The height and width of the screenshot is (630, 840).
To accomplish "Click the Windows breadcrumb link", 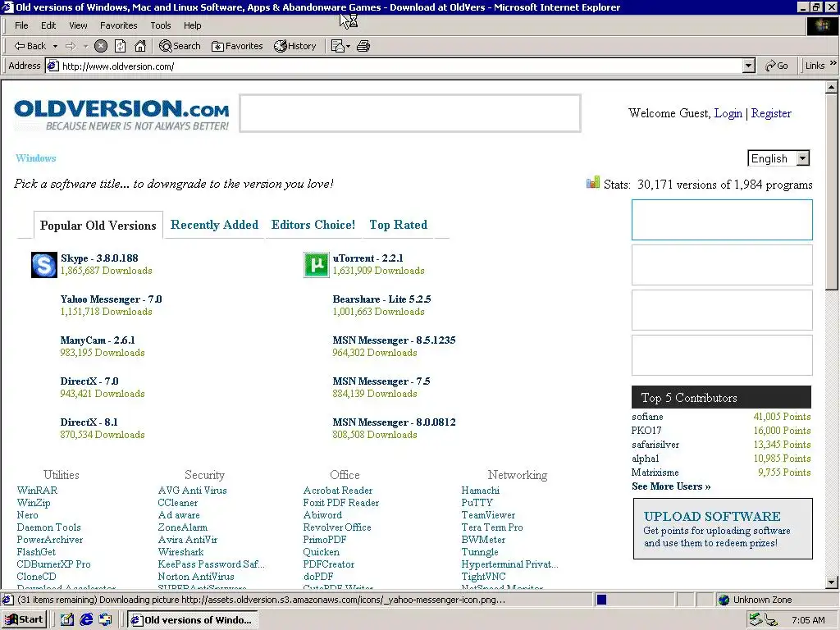I will (x=36, y=158).
